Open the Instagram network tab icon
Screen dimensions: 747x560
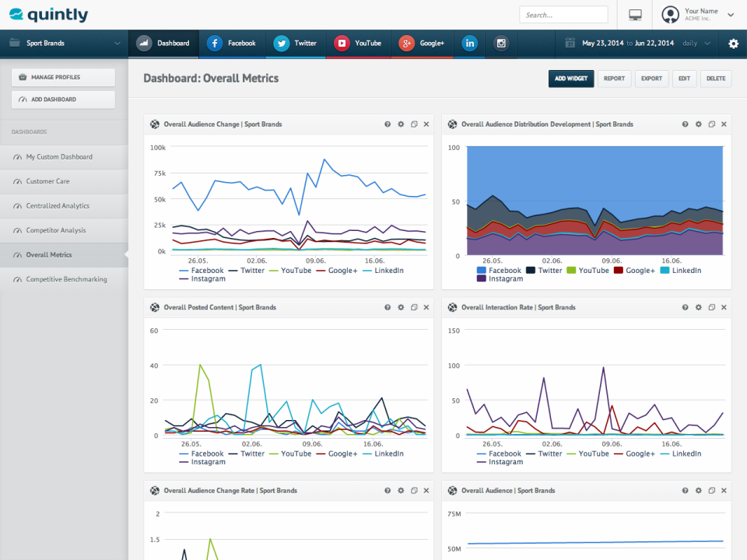point(500,44)
